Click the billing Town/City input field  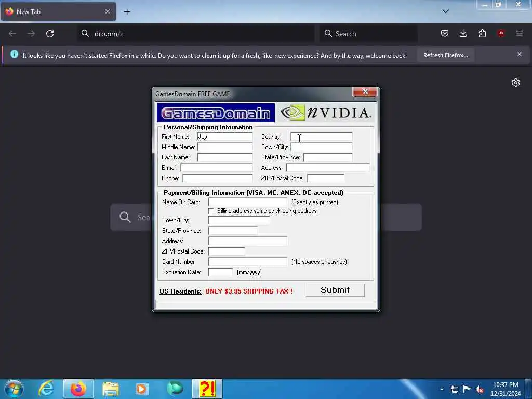point(239,220)
